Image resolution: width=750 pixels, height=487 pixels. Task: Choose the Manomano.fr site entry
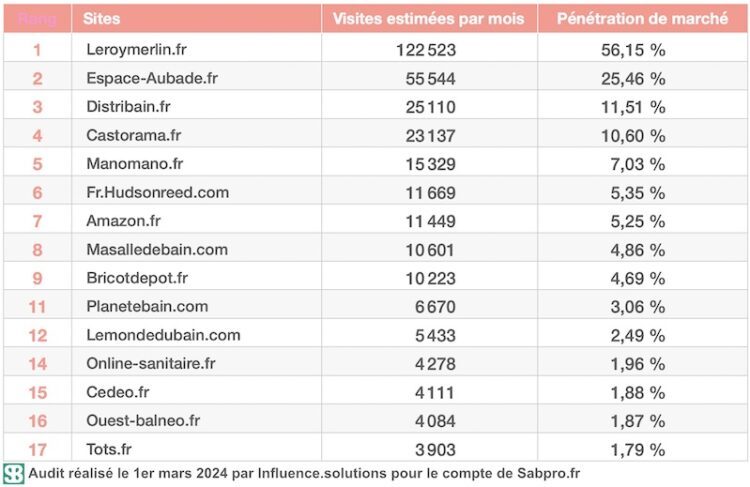point(135,164)
